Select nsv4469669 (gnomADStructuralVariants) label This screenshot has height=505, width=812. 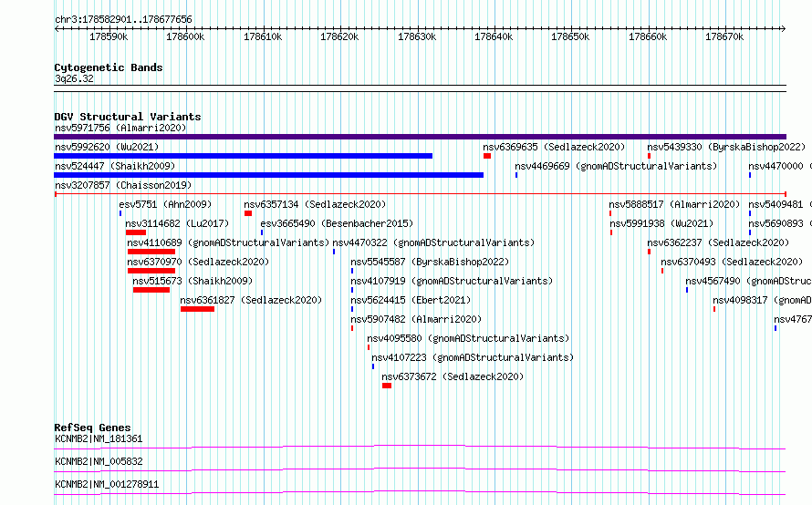(x=616, y=166)
